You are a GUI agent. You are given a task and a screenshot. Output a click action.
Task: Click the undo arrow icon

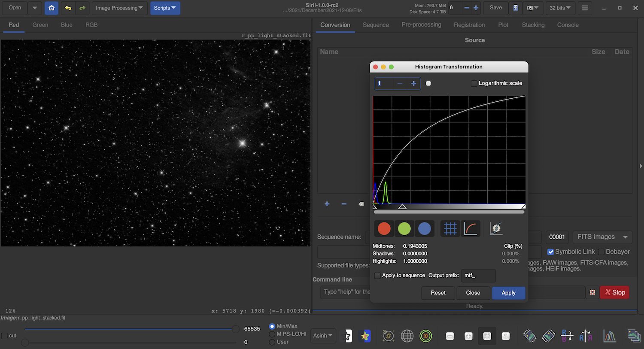click(x=68, y=8)
